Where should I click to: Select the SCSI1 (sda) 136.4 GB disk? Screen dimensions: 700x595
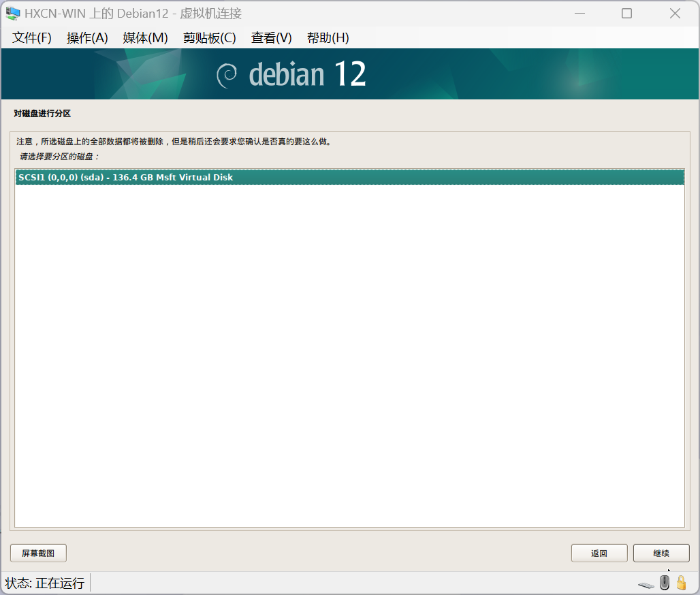(349, 177)
